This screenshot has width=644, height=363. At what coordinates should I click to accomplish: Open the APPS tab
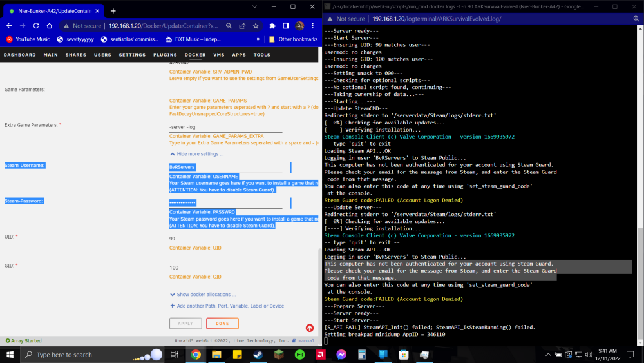(239, 55)
